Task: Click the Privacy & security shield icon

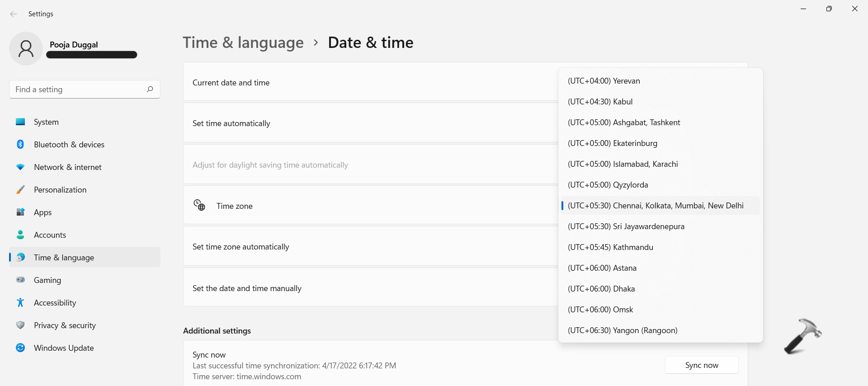Action: pos(20,325)
